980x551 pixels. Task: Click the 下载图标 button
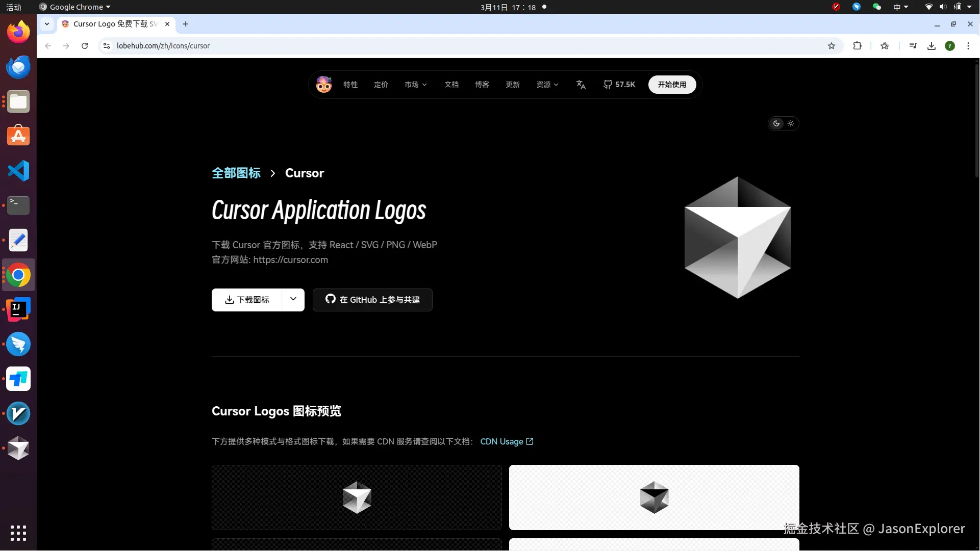pyautogui.click(x=247, y=300)
